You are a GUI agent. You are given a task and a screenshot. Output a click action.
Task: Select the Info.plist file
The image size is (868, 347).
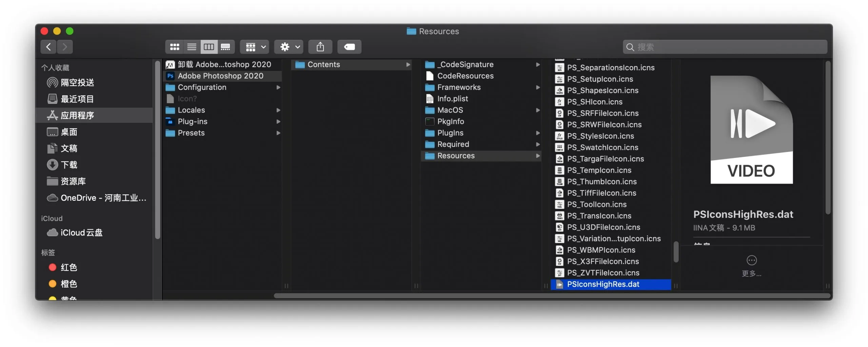[x=481, y=99]
